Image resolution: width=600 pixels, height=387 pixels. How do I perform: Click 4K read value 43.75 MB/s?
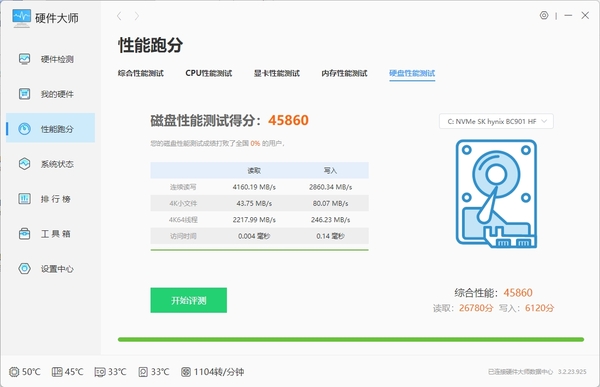[254, 204]
